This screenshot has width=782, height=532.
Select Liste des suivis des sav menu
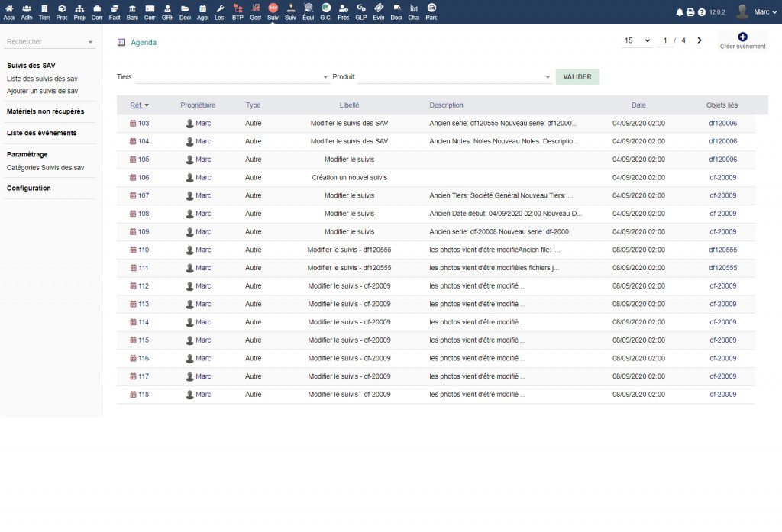42,79
